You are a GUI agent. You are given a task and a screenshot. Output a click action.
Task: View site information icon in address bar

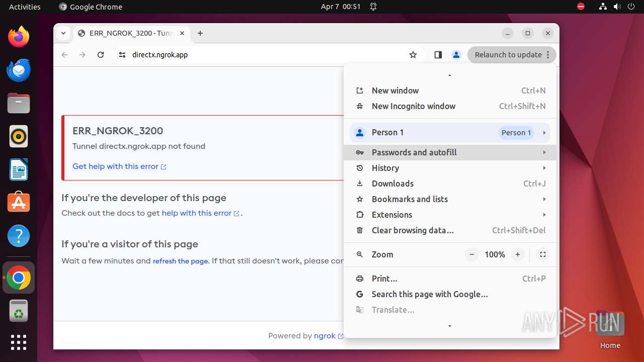tap(122, 55)
